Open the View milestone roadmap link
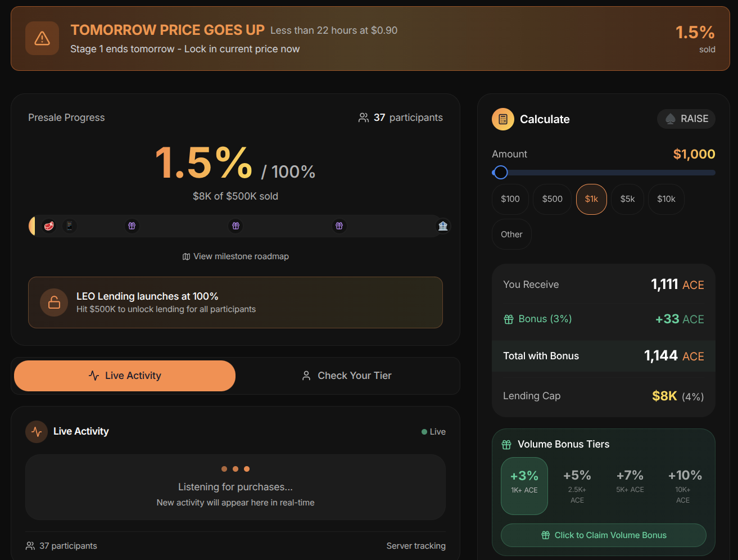This screenshot has height=560, width=738. coord(236,256)
